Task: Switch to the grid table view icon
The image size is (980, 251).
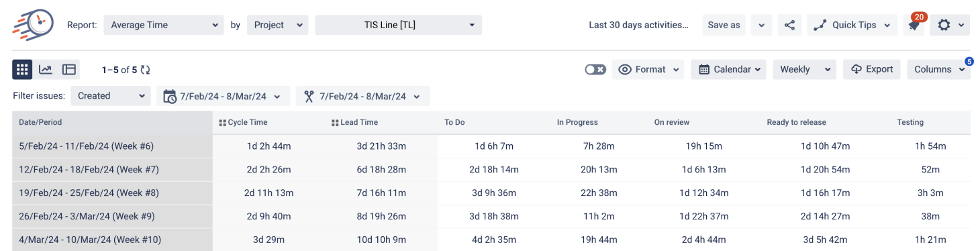Action: coord(23,69)
